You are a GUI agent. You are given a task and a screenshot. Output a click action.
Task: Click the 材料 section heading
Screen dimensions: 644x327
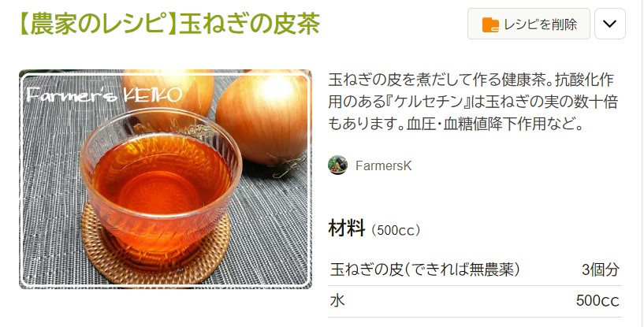click(x=347, y=229)
